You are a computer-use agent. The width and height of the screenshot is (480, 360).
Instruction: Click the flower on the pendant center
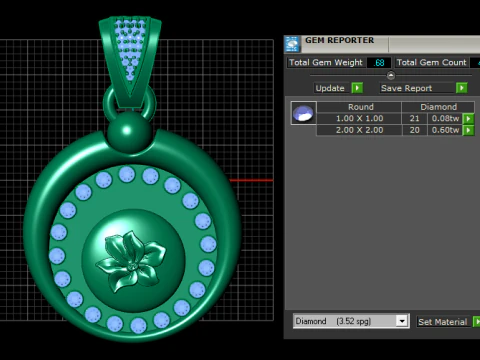pyautogui.click(x=131, y=261)
